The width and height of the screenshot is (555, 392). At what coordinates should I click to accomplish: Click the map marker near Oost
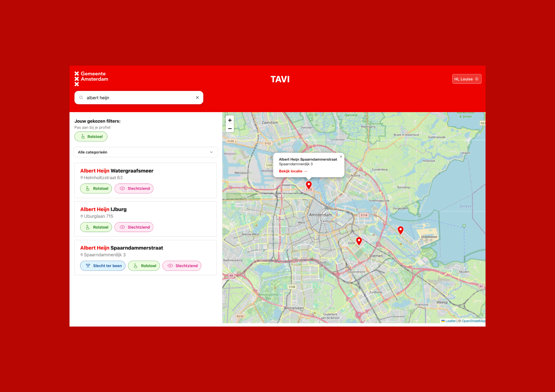359,241
